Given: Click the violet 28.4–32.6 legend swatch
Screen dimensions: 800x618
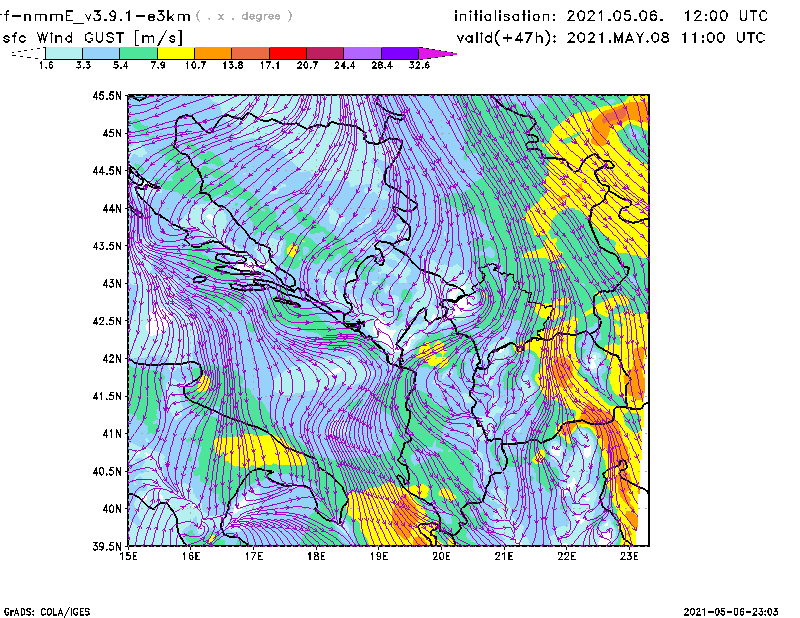Looking at the screenshot, I should [399, 53].
